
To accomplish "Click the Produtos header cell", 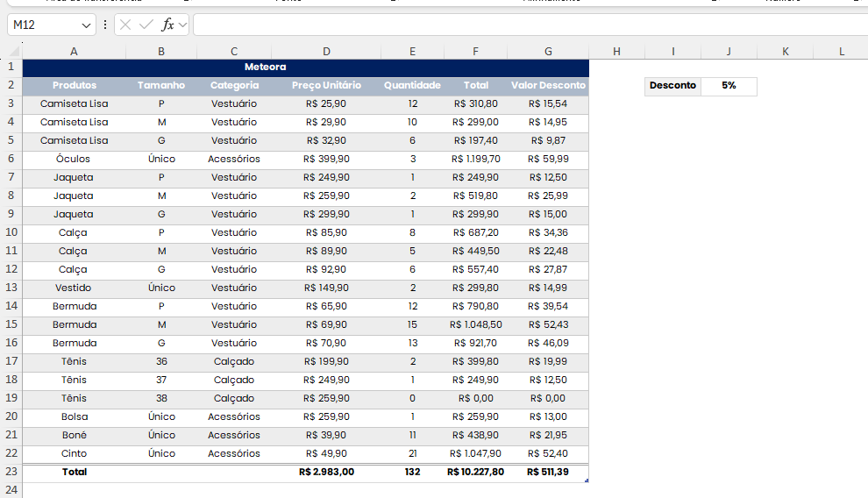I will click(x=75, y=85).
